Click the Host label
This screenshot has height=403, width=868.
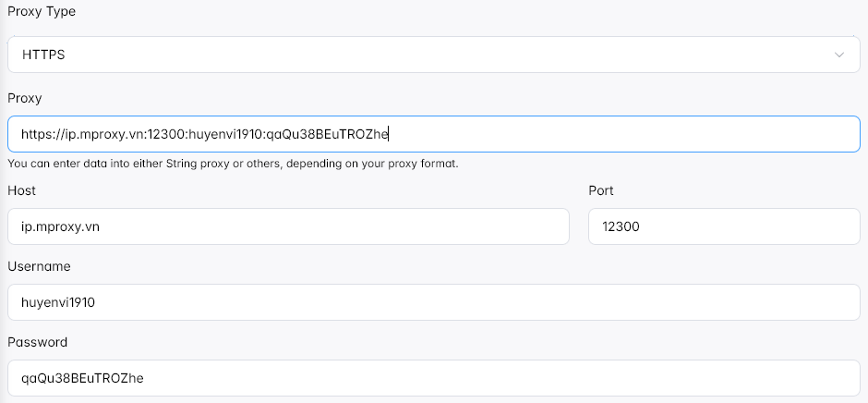[x=21, y=190]
